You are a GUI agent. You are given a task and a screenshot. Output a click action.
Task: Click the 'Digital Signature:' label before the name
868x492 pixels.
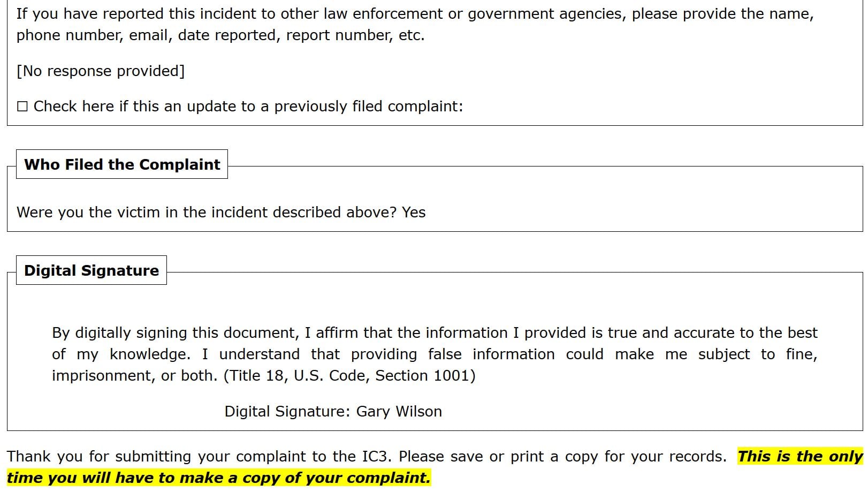tap(287, 412)
